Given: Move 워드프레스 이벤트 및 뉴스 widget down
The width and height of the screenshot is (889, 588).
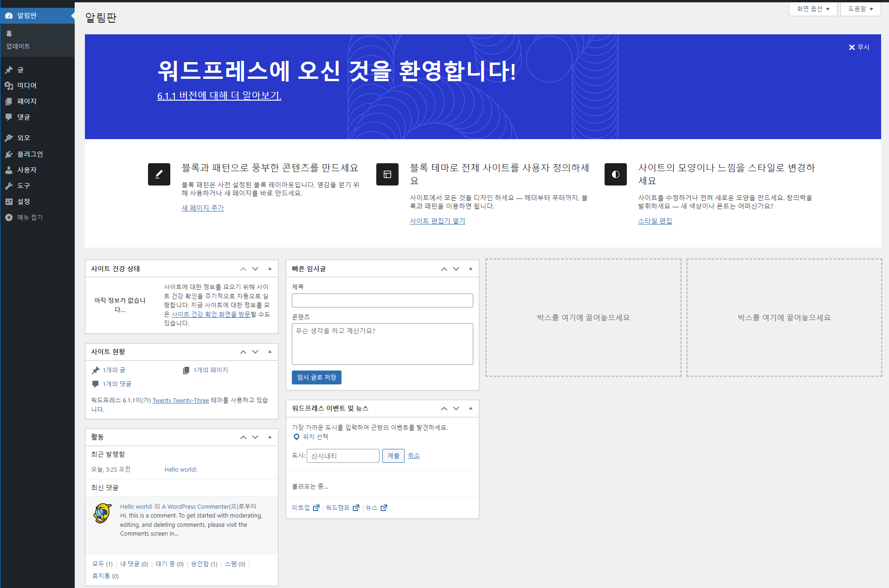Looking at the screenshot, I should click(456, 409).
